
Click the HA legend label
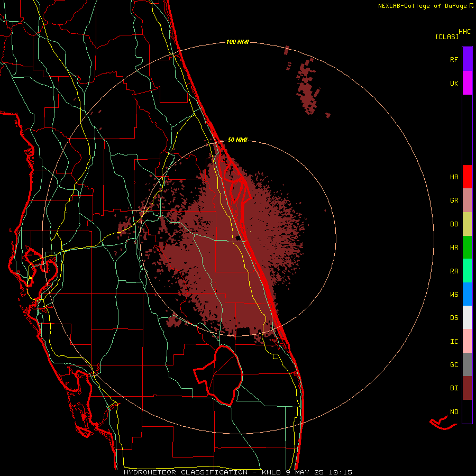pos(454,177)
